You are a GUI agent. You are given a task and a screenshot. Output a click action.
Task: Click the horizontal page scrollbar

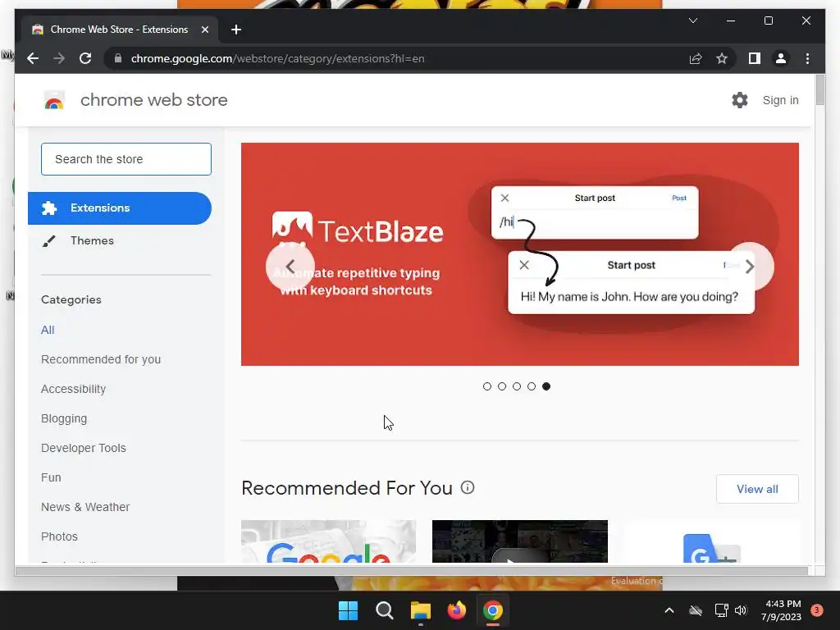[412, 571]
